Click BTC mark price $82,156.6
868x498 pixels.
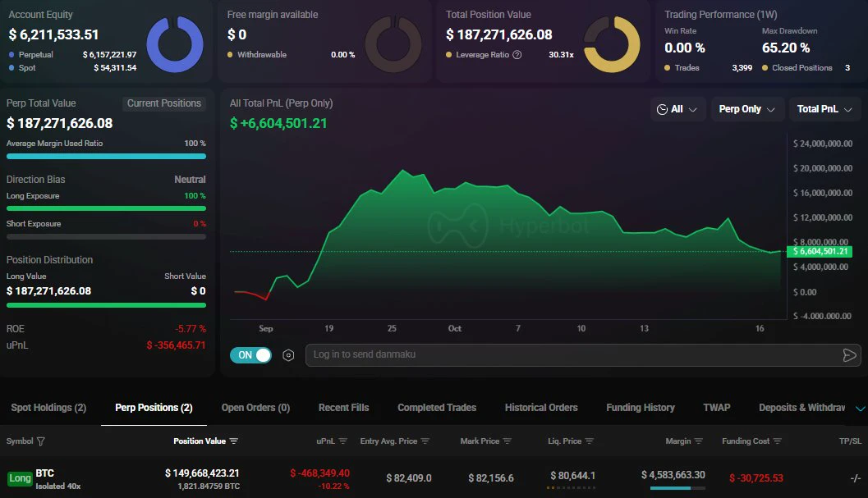point(491,478)
